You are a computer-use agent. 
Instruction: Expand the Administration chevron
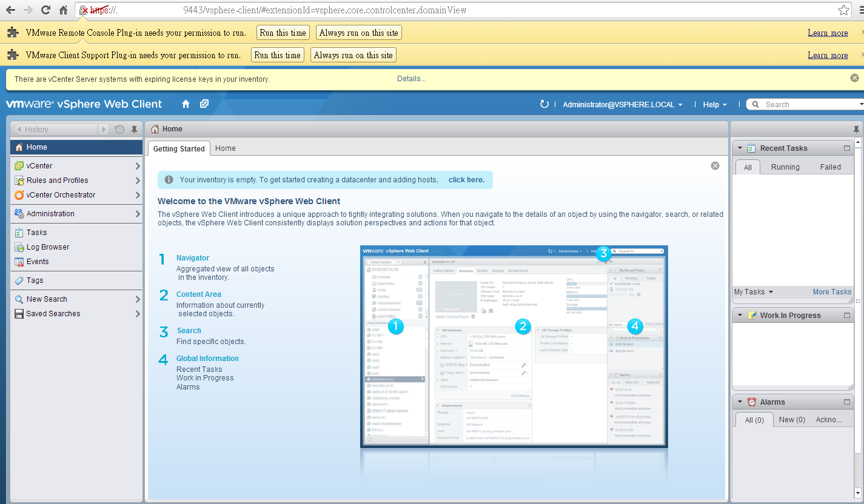coord(138,213)
